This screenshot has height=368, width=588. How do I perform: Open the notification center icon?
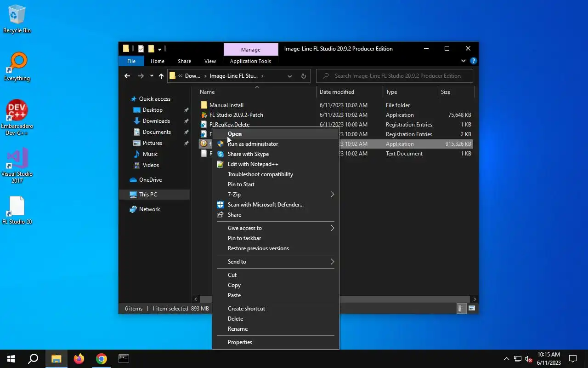573,359
